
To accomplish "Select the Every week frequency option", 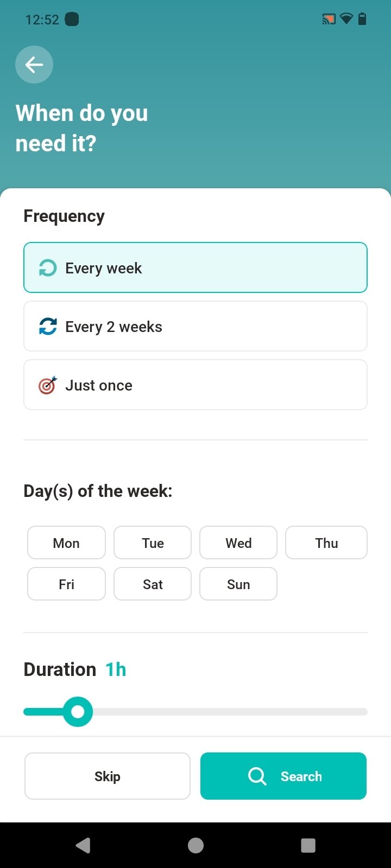I will [x=195, y=268].
